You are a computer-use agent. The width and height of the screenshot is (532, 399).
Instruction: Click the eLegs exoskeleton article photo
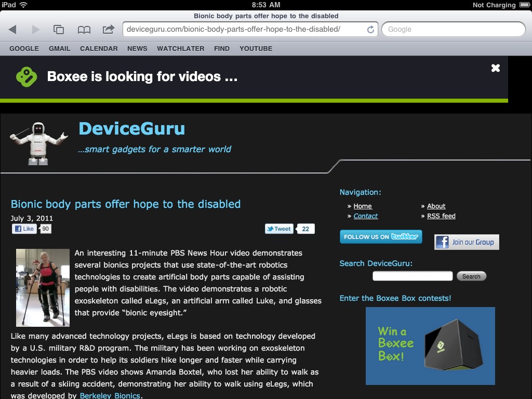43,288
